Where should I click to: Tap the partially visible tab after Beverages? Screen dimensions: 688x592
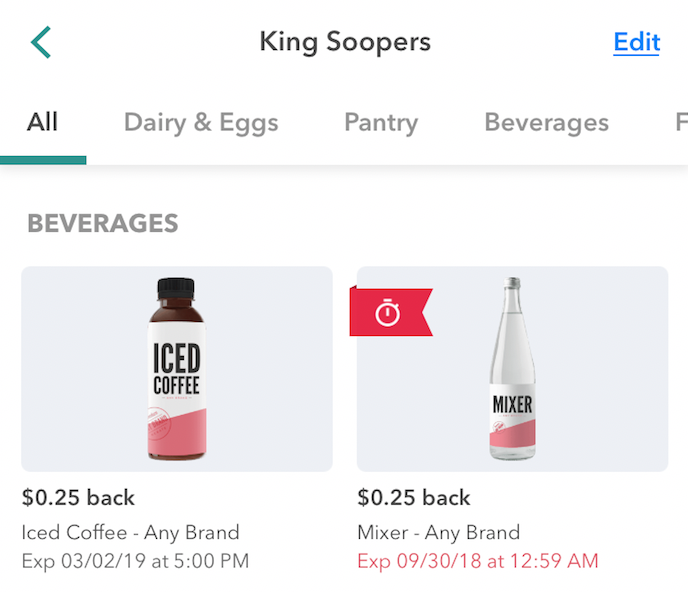681,122
